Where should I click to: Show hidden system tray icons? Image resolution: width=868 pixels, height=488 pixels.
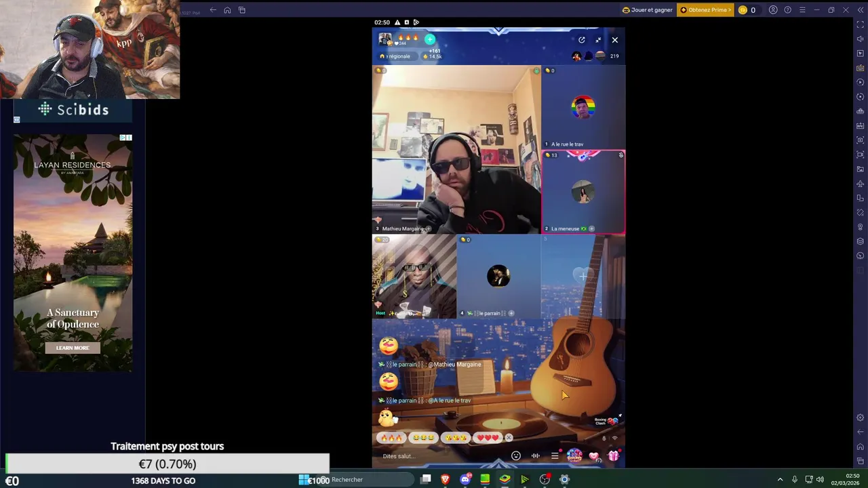click(780, 480)
